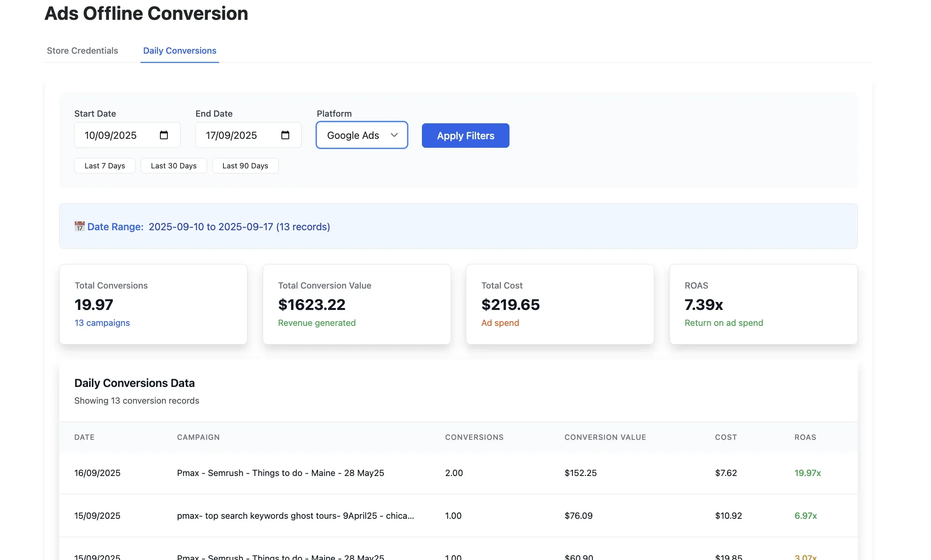Choose the Last 30 Days preset

[x=174, y=166]
